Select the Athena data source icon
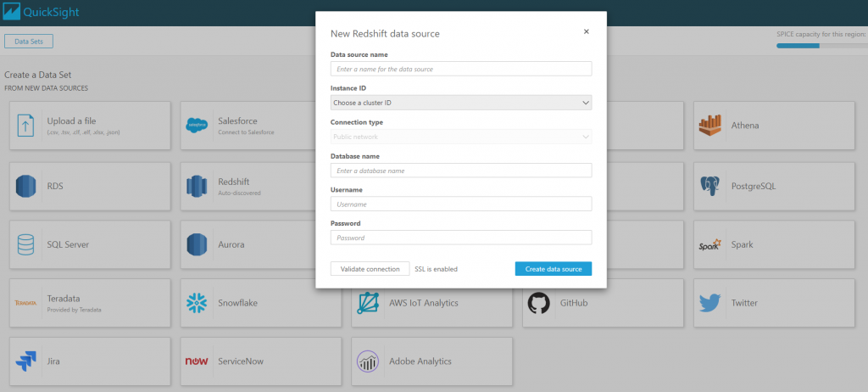Viewport: 868px width, 392px height. (x=709, y=126)
